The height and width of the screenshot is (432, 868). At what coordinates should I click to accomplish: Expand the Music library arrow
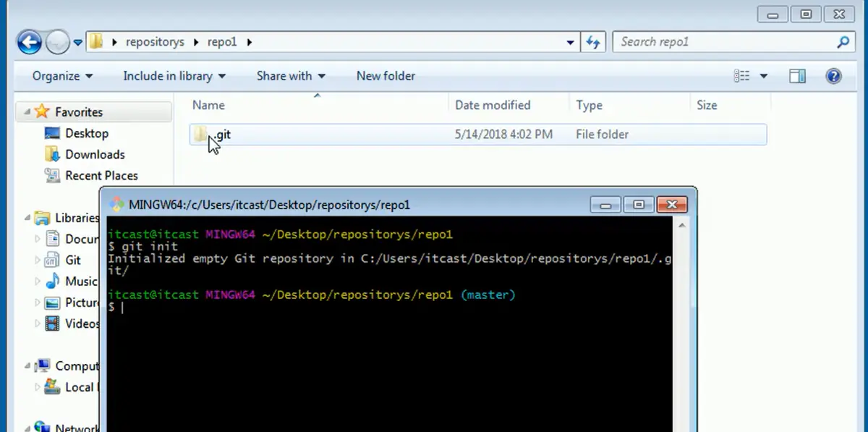pyautogui.click(x=38, y=281)
